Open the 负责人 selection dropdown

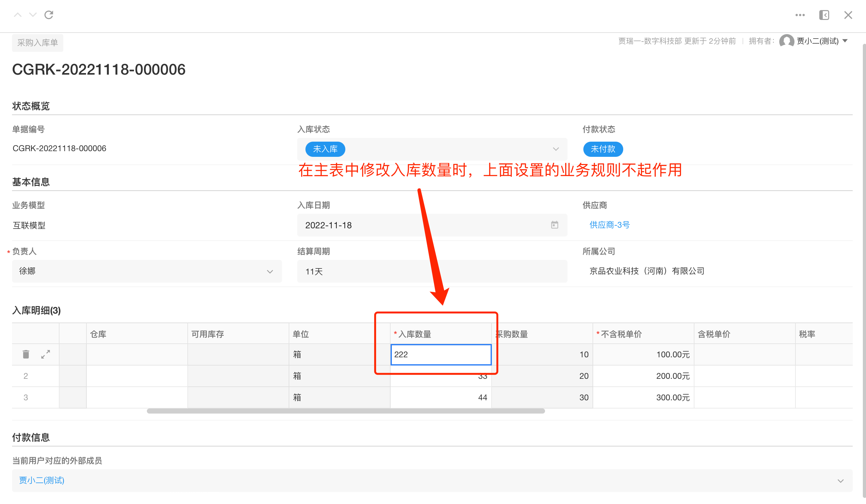pos(270,271)
